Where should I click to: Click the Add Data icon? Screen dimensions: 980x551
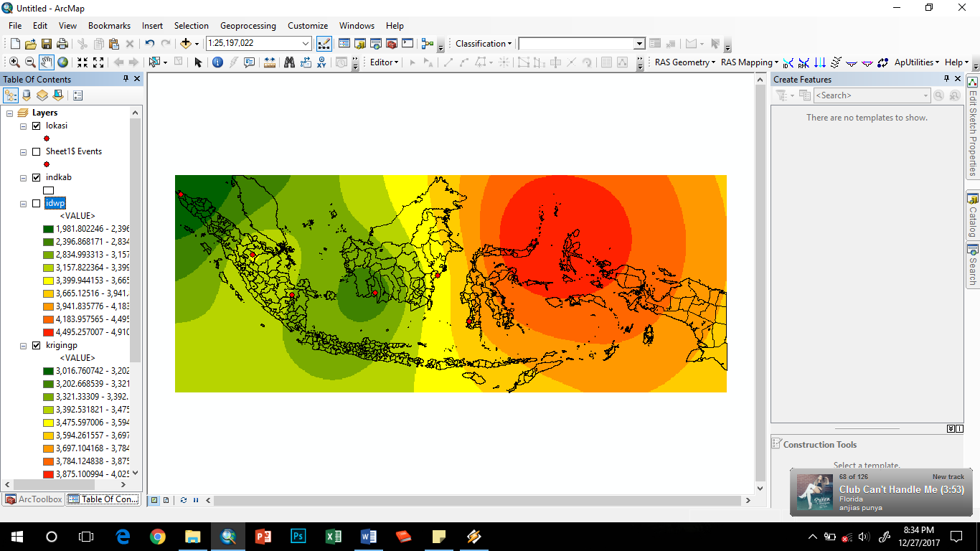(187, 43)
